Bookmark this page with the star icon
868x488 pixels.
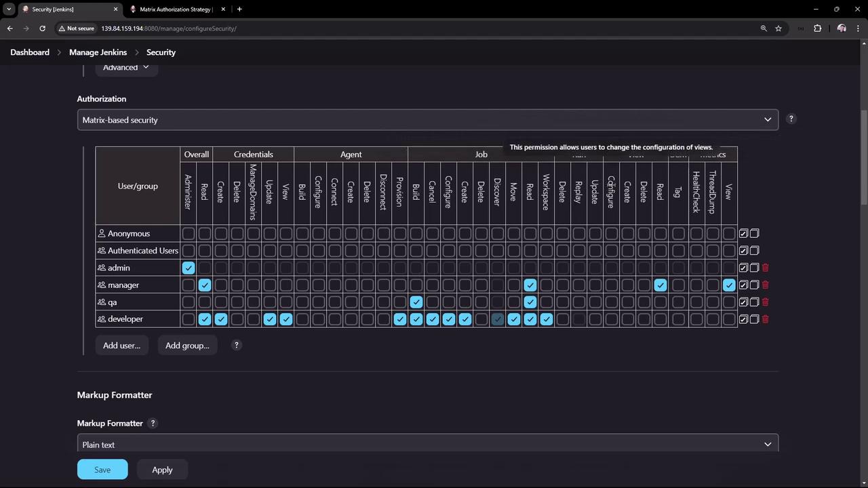coord(778,28)
